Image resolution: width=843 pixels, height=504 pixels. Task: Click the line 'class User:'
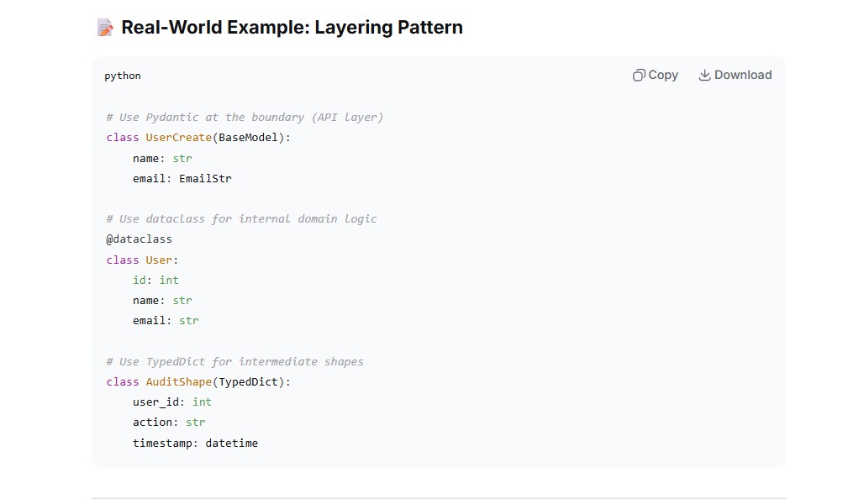pos(142,260)
